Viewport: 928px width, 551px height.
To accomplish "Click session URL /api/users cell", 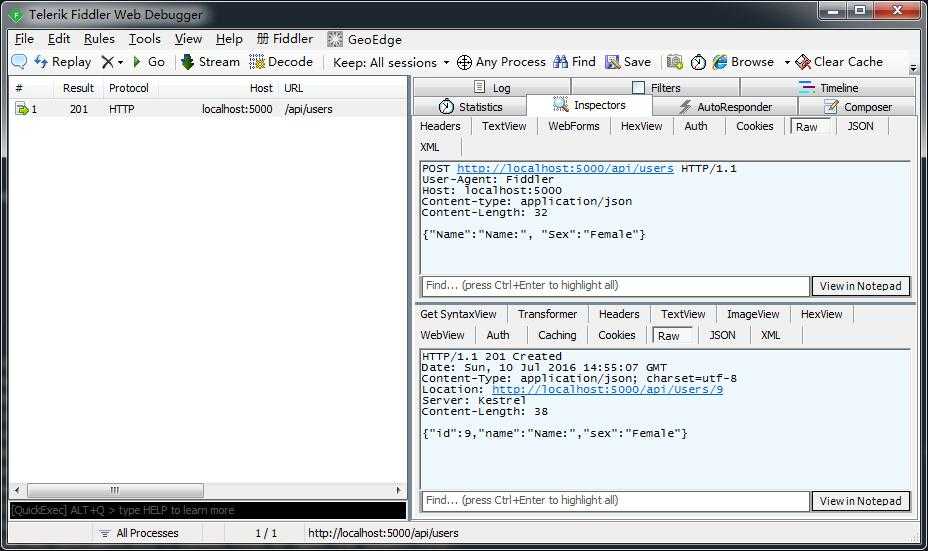I will (x=308, y=109).
